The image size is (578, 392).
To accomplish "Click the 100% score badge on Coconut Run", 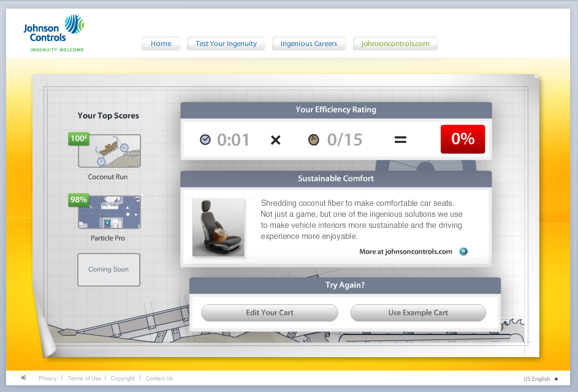I will pyautogui.click(x=78, y=138).
